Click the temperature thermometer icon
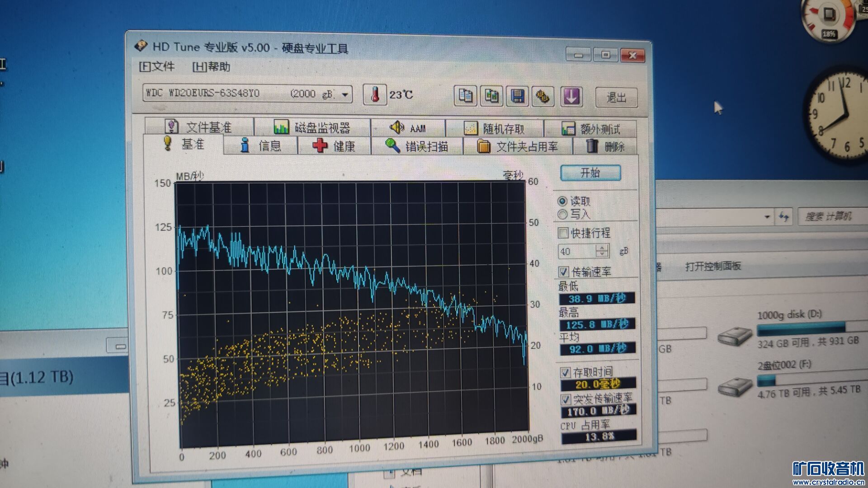This screenshot has height=488, width=868. click(375, 94)
